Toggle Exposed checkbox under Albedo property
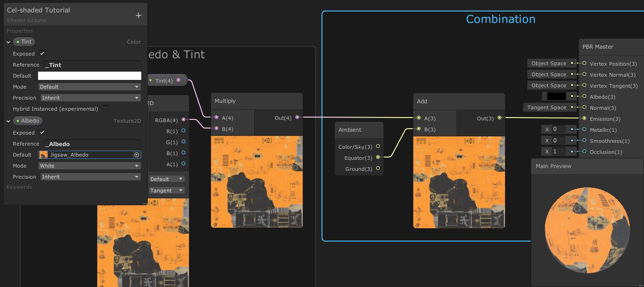644x287 pixels. pyautogui.click(x=42, y=133)
